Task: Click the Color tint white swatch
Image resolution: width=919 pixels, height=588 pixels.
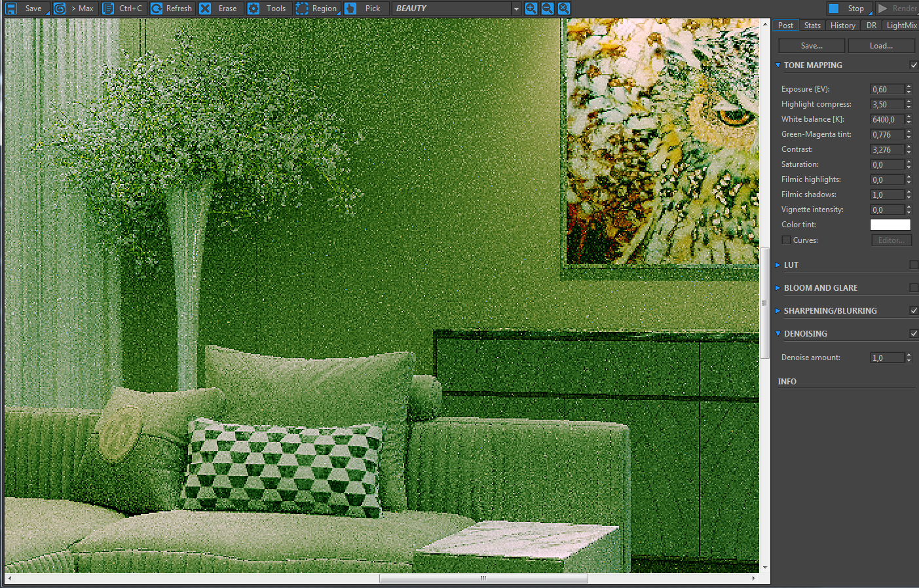Action: click(x=890, y=225)
